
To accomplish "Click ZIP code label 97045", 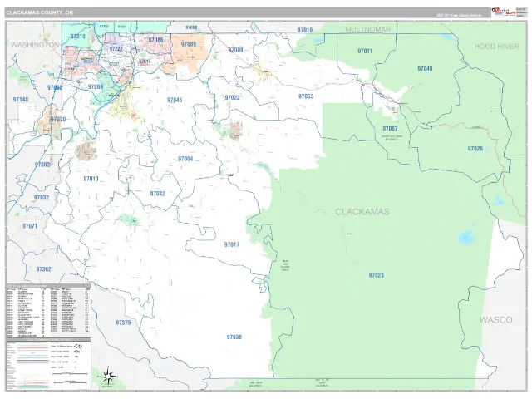I will (x=175, y=100).
